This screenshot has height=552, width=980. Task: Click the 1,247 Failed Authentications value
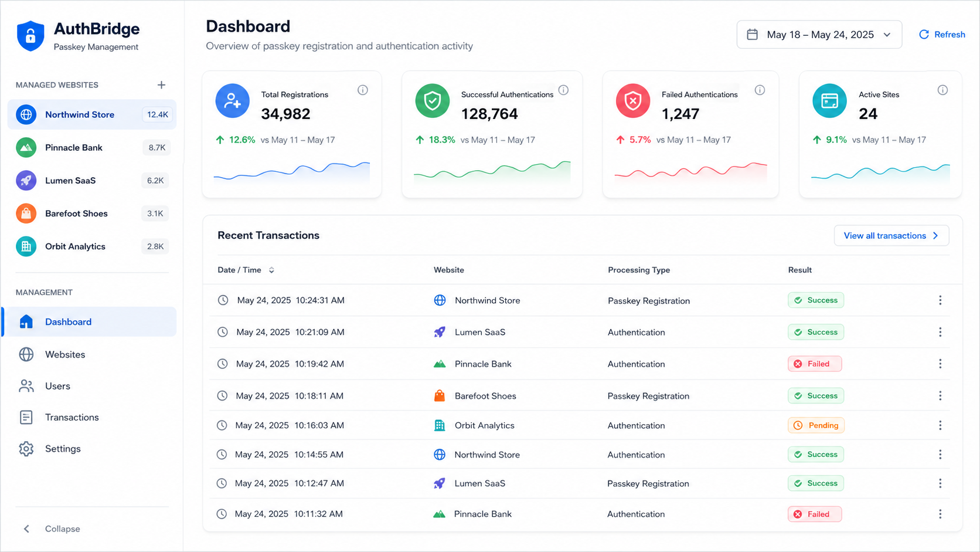click(680, 114)
